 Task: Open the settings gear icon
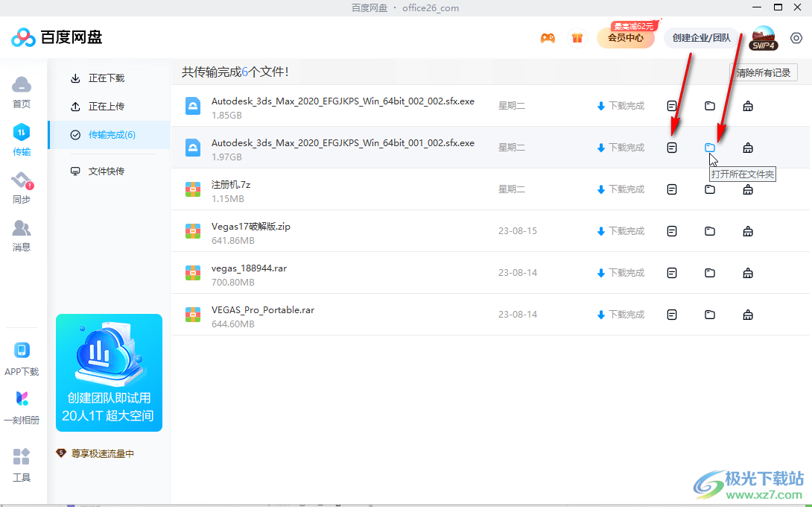796,37
